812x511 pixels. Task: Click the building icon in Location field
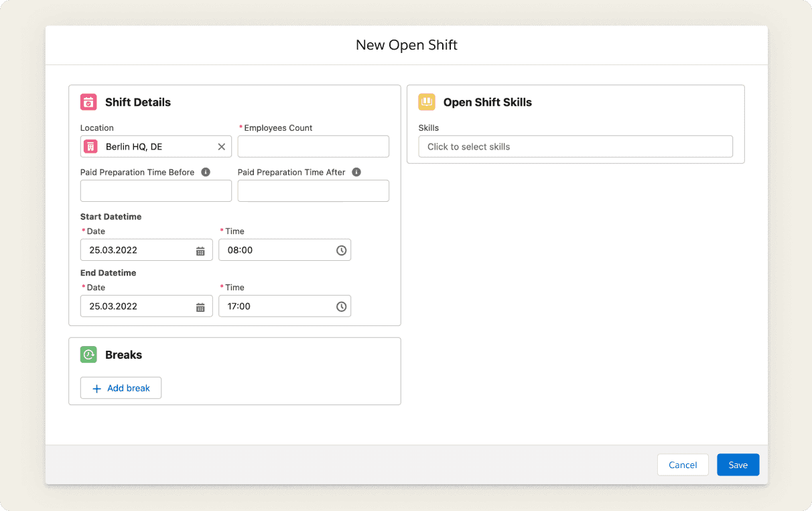click(90, 146)
